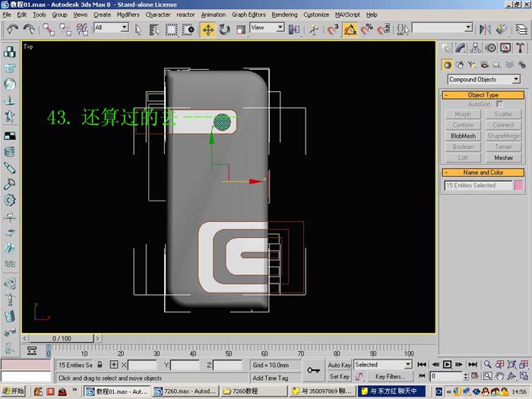The height and width of the screenshot is (399, 532).
Task: Select the Geometry category sphere icon
Action: tap(448, 65)
